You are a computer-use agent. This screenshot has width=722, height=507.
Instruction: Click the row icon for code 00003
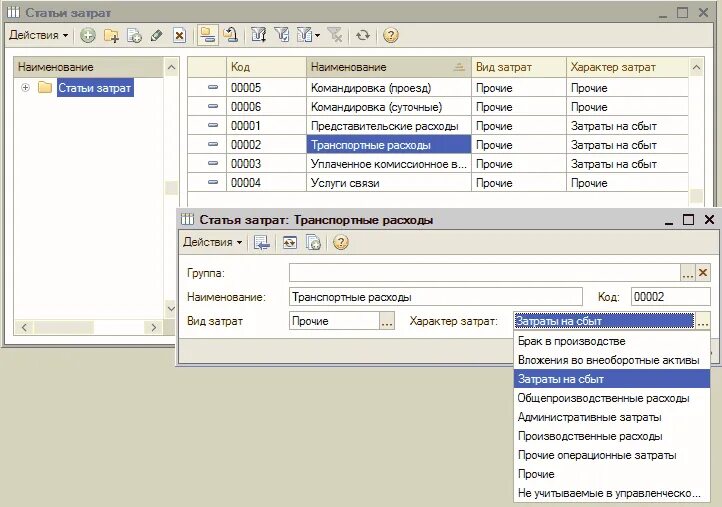tap(213, 163)
